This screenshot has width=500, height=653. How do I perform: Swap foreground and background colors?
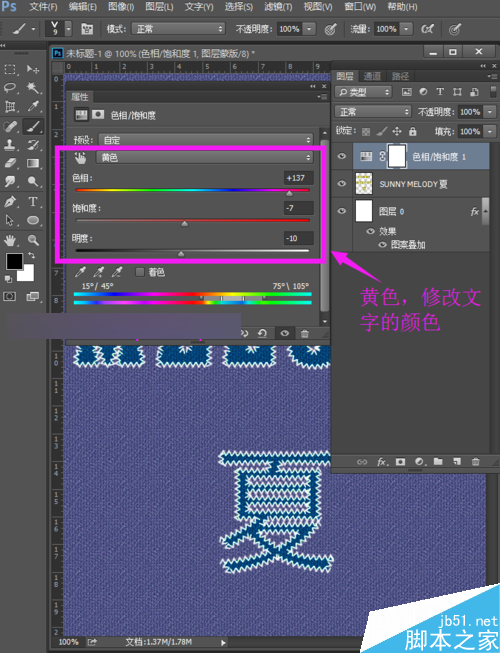pos(31,255)
